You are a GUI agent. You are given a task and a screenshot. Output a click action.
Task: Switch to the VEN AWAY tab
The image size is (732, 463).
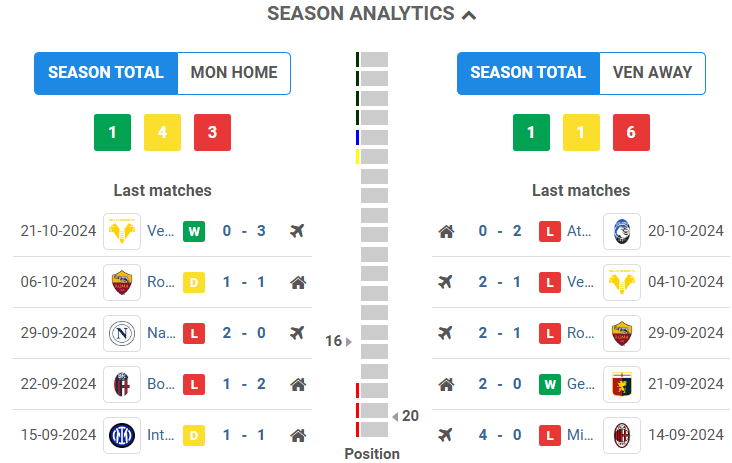point(652,73)
